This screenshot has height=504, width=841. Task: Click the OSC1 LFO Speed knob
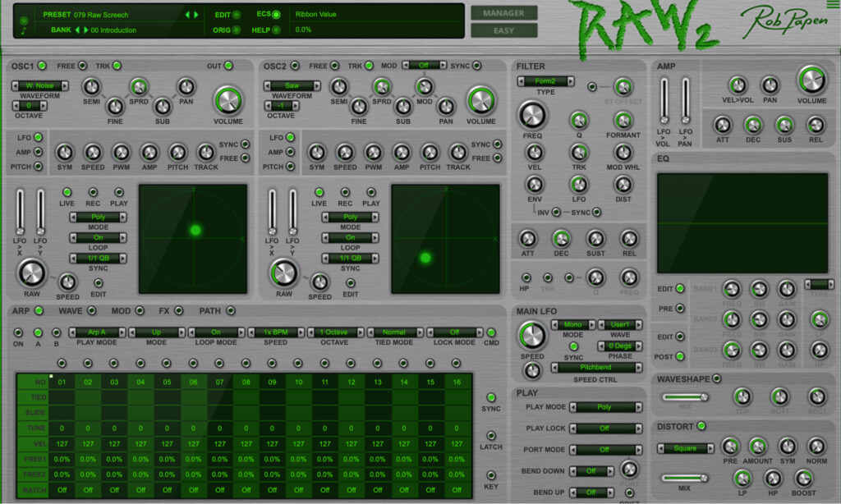pos(93,153)
